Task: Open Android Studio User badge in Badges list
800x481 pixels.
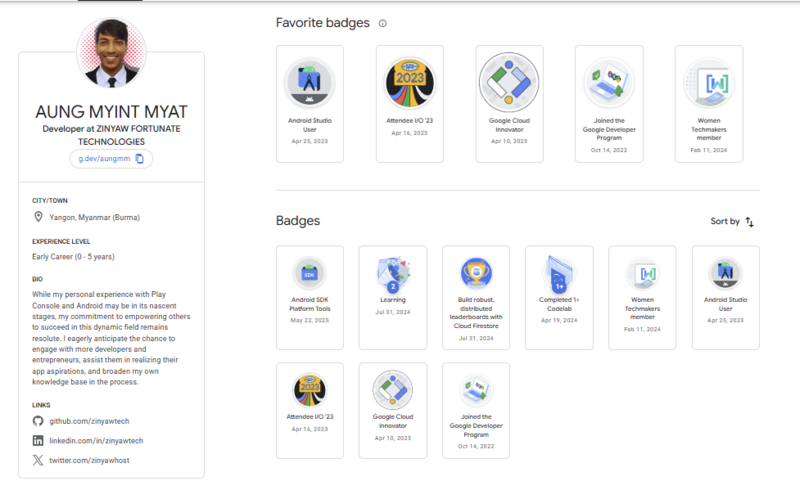Action: click(x=726, y=297)
